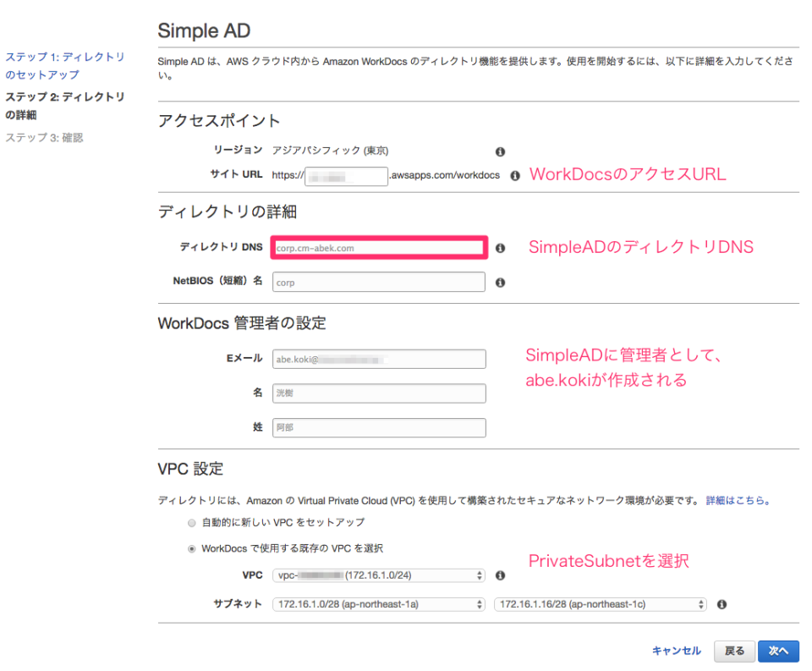Open subnet dropdown 172.16.1.0/28 ap-northeast-1a
This screenshot has width=812, height=671.
coord(379,604)
